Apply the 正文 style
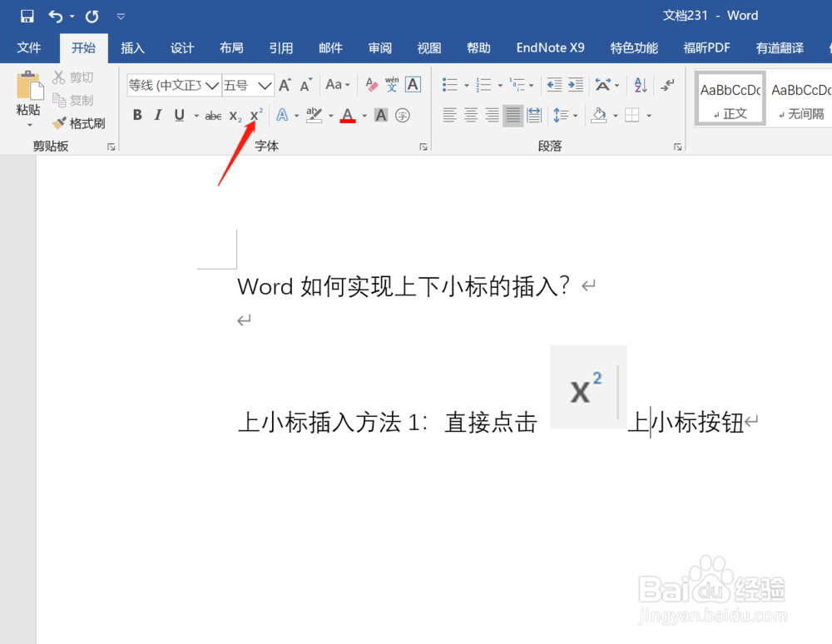 tap(730, 98)
